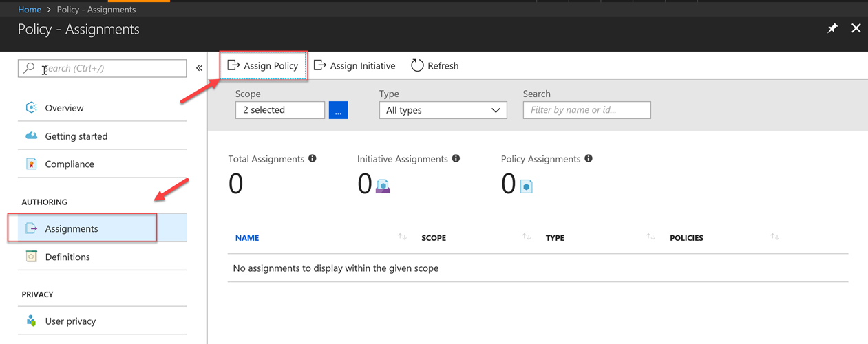Collapse the sidebar with double chevron

(199, 68)
